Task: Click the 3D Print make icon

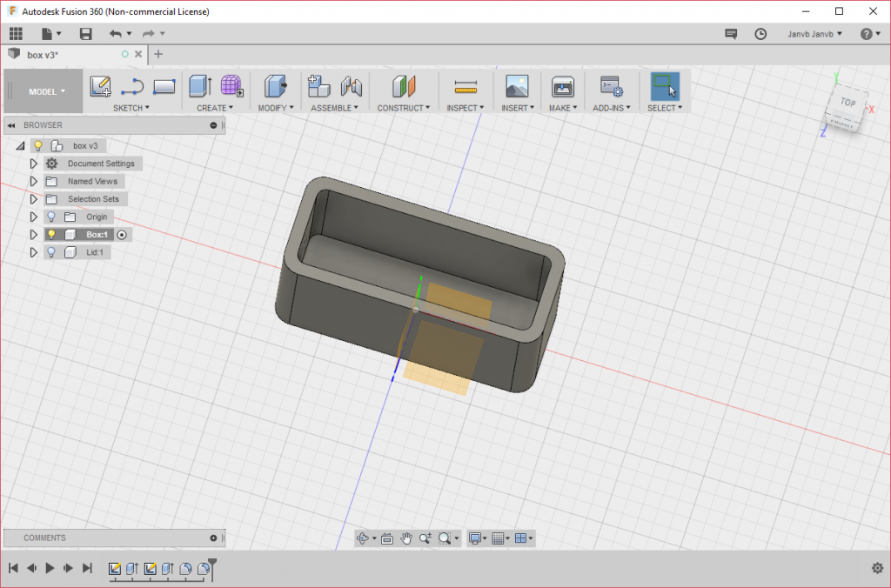Action: coord(563,87)
